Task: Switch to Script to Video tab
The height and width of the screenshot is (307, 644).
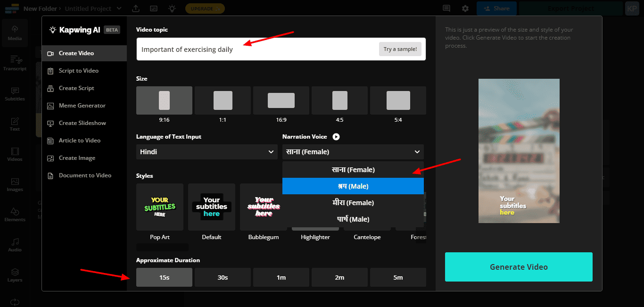Action: click(78, 71)
